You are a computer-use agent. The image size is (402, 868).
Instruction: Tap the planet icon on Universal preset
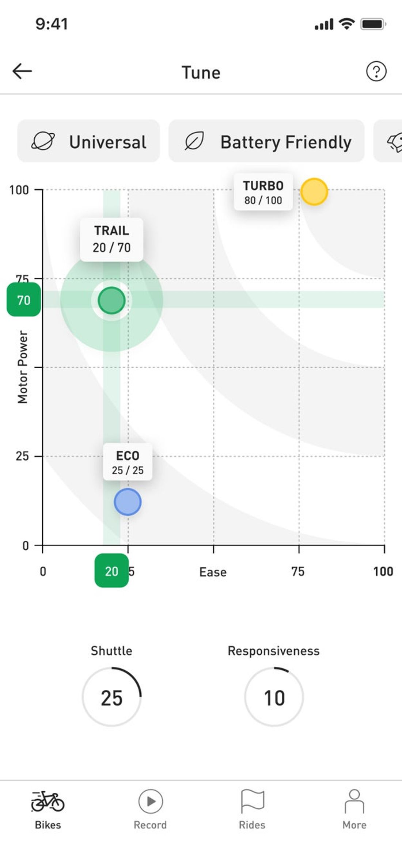tap(43, 141)
